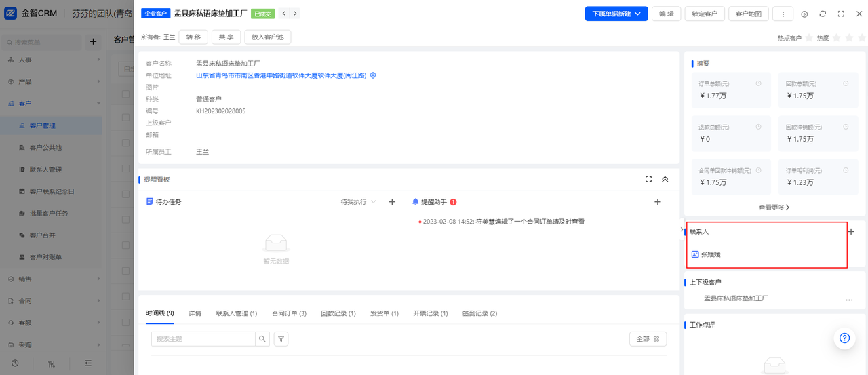Click the map pin icon after the address
The width and height of the screenshot is (868, 375).
373,75
